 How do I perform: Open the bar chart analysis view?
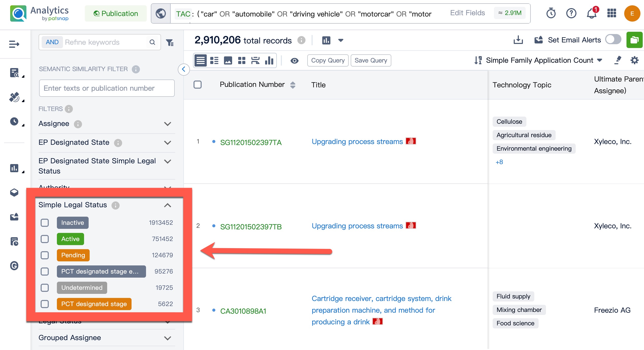coord(269,60)
